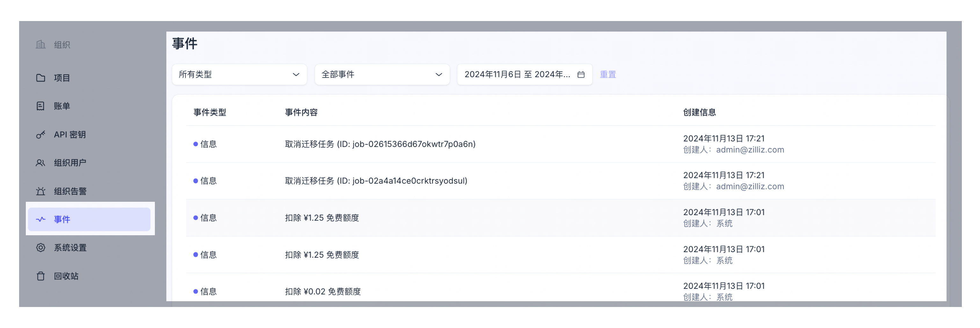Open the date range picker field
The height and width of the screenshot is (328, 980).
pos(517,75)
